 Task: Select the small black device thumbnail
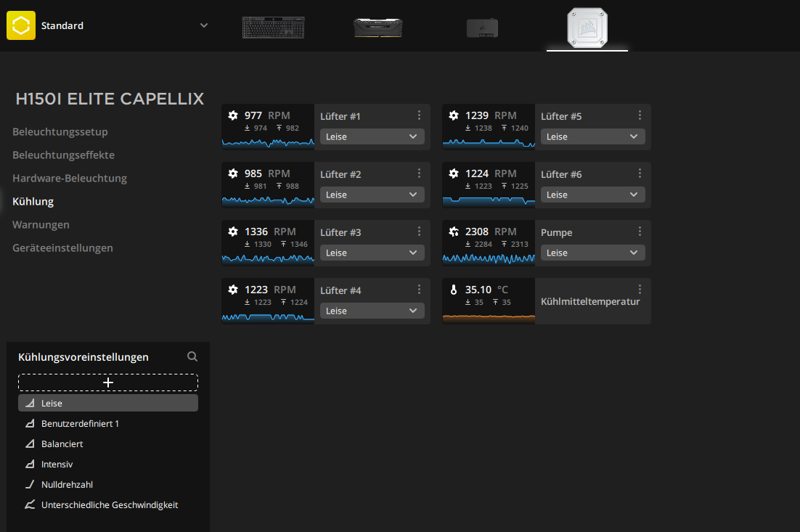(x=482, y=28)
